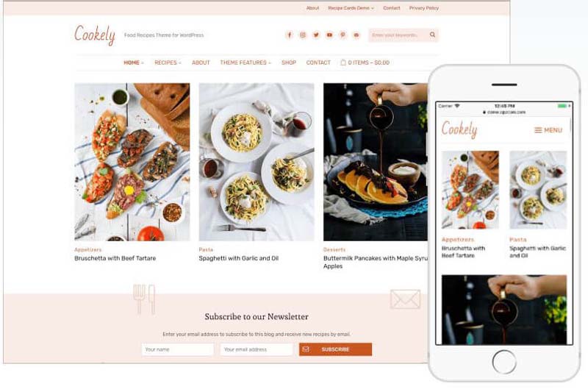This screenshot has height=392, width=588.
Task: Open the shopping cart icon
Action: [x=343, y=63]
